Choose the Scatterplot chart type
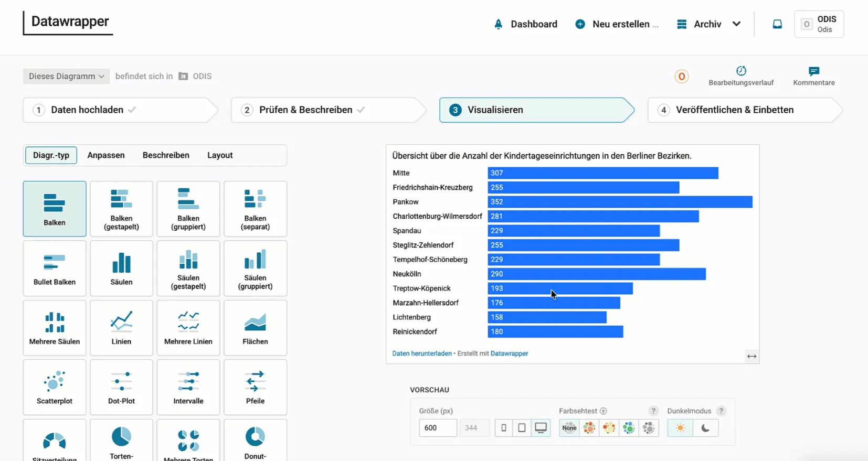This screenshot has width=868, height=461. point(55,387)
